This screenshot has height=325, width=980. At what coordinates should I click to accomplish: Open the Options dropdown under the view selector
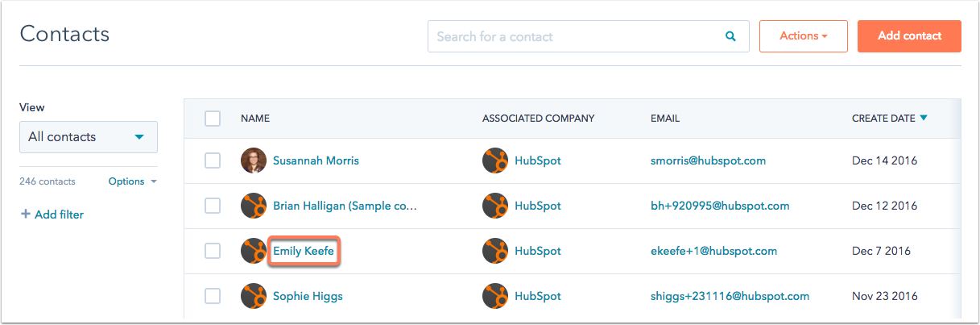point(133,181)
